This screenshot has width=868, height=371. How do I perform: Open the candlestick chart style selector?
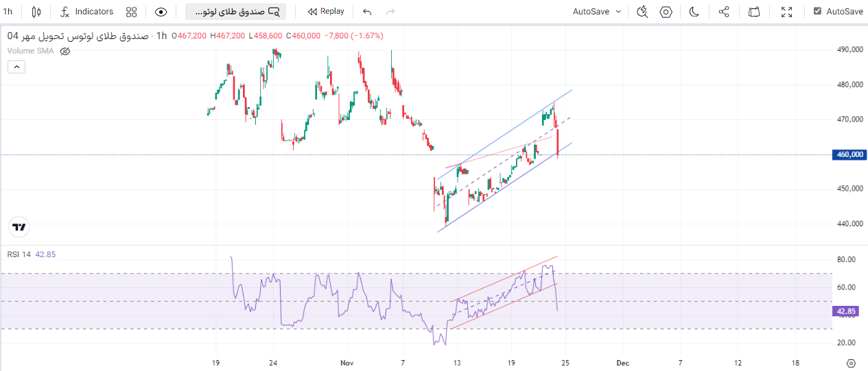tap(37, 12)
